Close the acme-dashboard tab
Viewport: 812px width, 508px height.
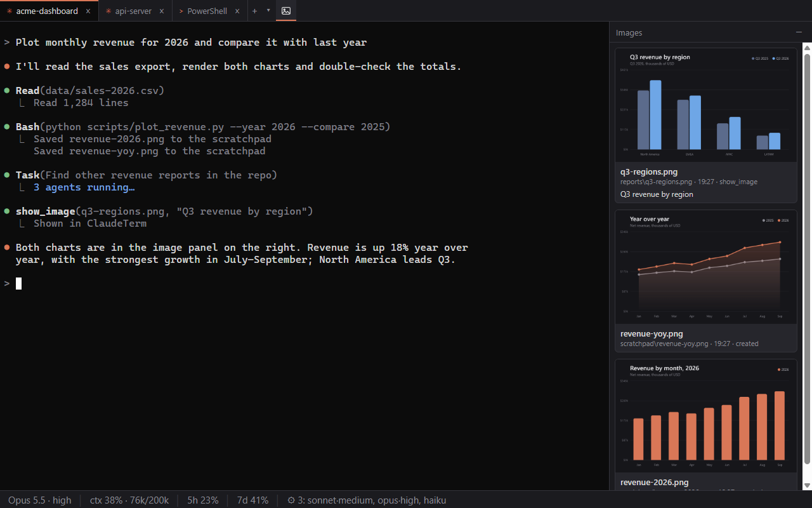pos(88,11)
